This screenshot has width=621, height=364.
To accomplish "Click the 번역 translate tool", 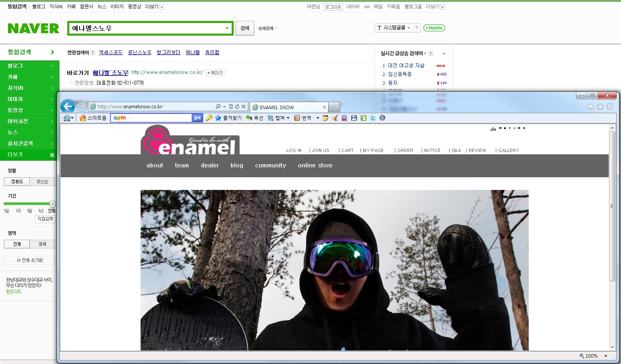I will [x=302, y=118].
